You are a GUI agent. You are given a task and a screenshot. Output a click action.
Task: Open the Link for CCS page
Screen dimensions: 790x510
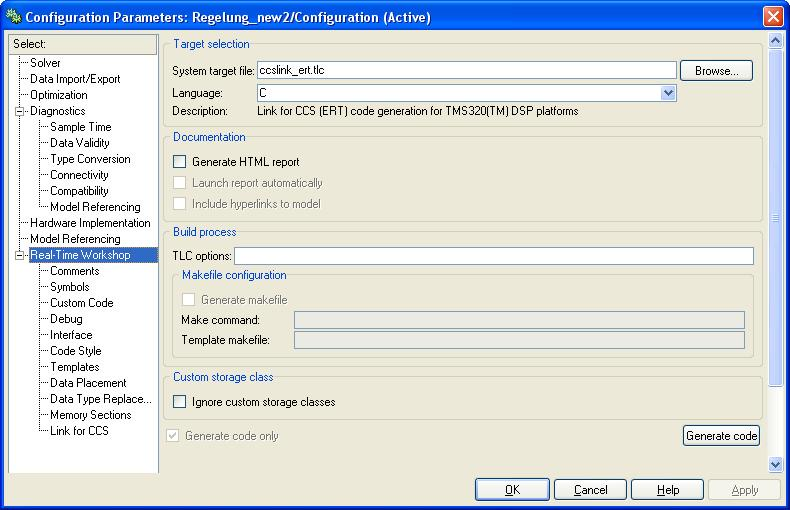coord(79,431)
